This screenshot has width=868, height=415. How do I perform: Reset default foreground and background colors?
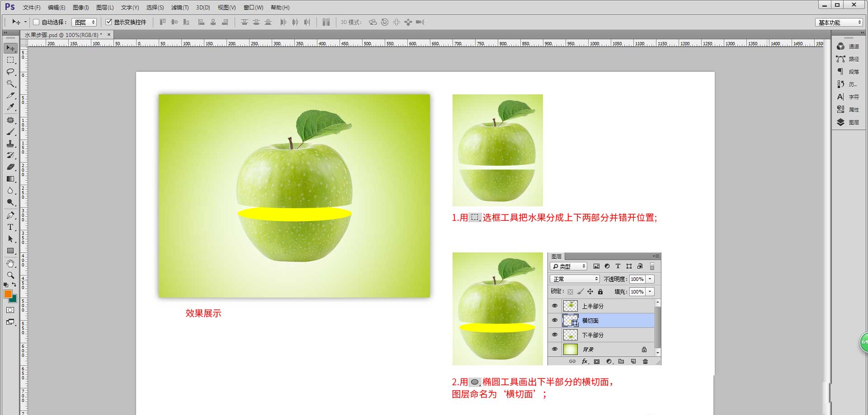[x=6, y=285]
